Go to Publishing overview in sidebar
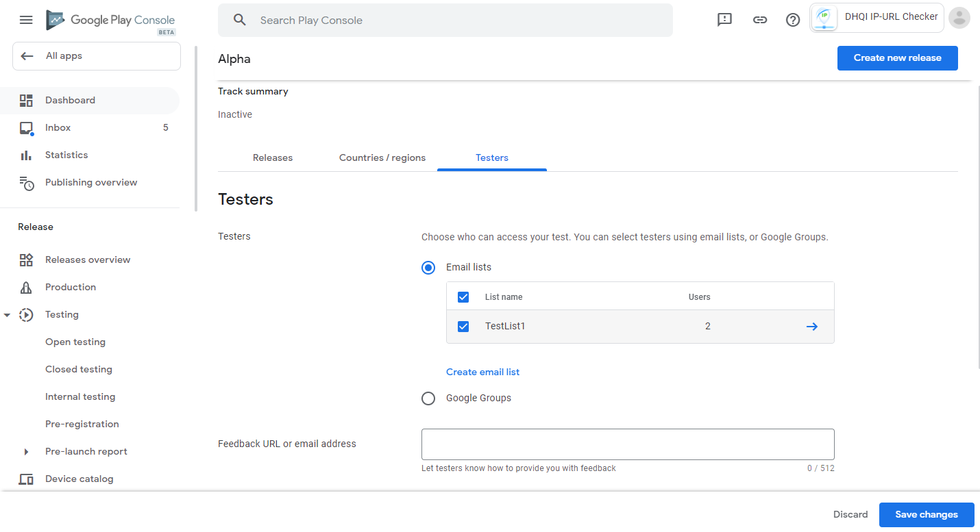 tap(90, 182)
